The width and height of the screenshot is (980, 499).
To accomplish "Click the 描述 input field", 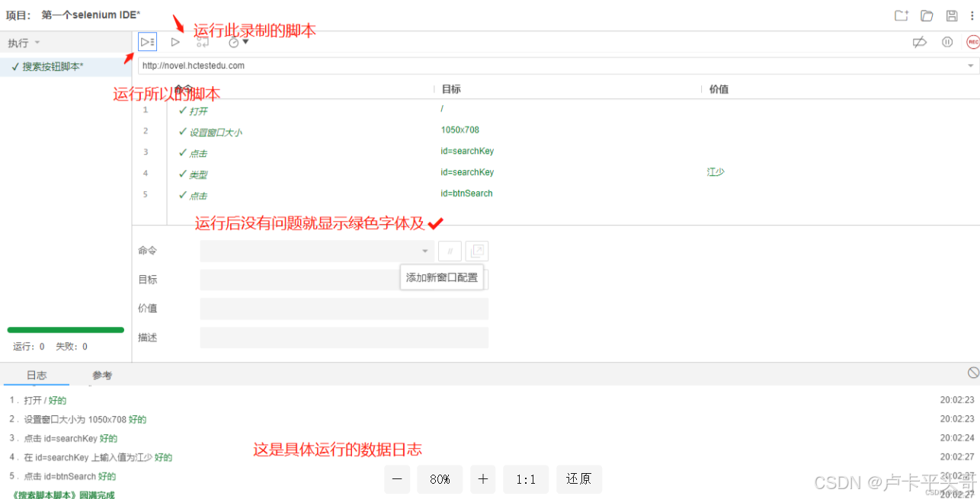I will (x=344, y=337).
